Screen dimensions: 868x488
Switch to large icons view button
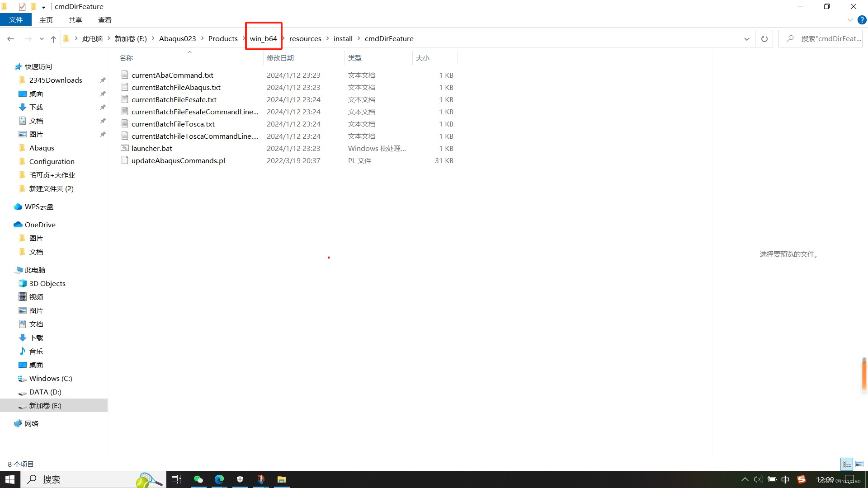pyautogui.click(x=859, y=464)
